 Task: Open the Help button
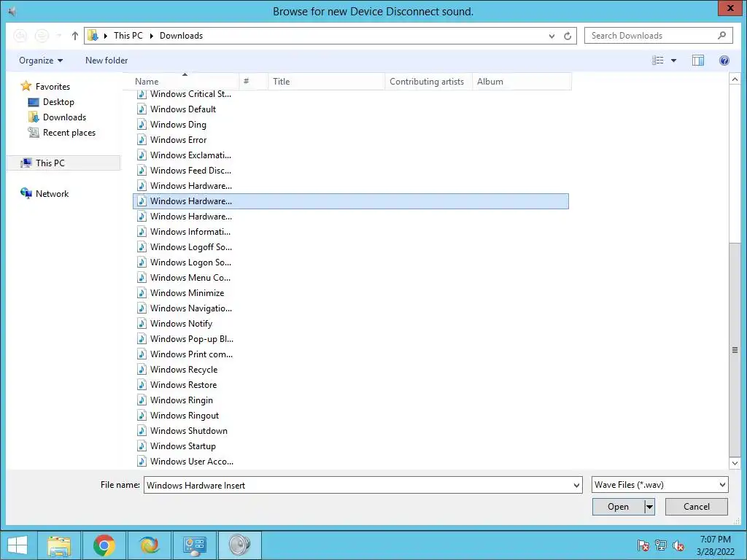(724, 61)
